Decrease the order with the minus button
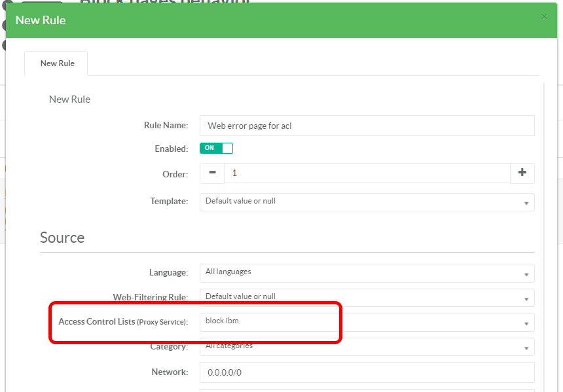This screenshot has height=392, width=563. [x=212, y=173]
